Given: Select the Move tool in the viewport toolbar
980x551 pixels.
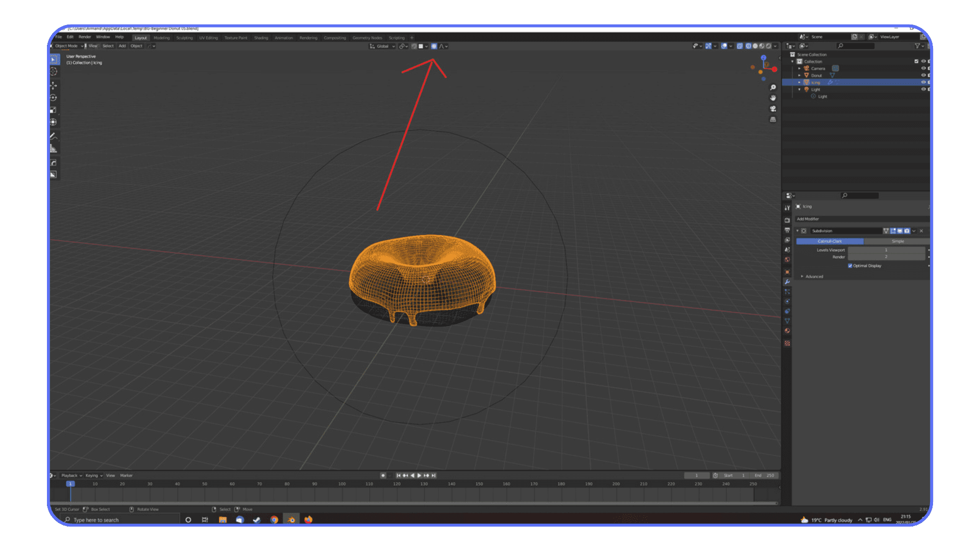Looking at the screenshot, I should [x=54, y=85].
